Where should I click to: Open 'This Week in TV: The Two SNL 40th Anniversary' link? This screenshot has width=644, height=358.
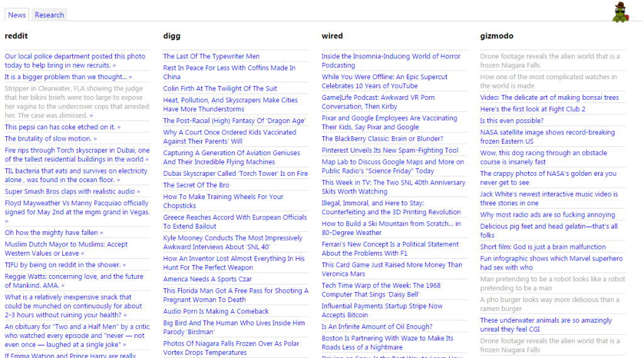[394, 187]
